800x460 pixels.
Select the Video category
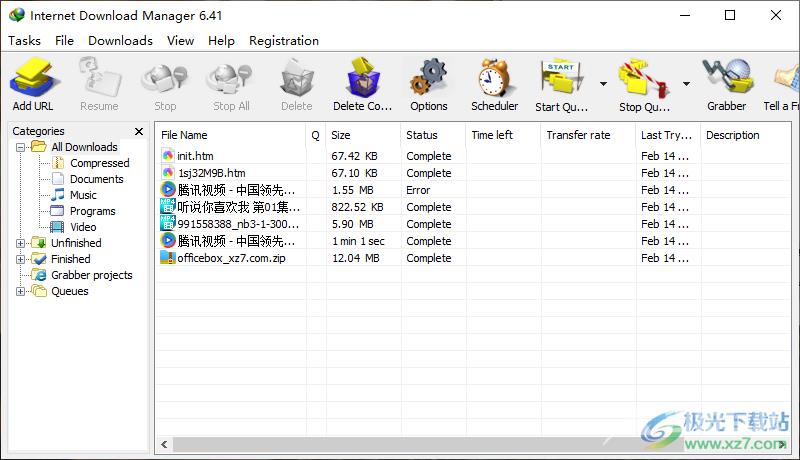pyautogui.click(x=83, y=227)
